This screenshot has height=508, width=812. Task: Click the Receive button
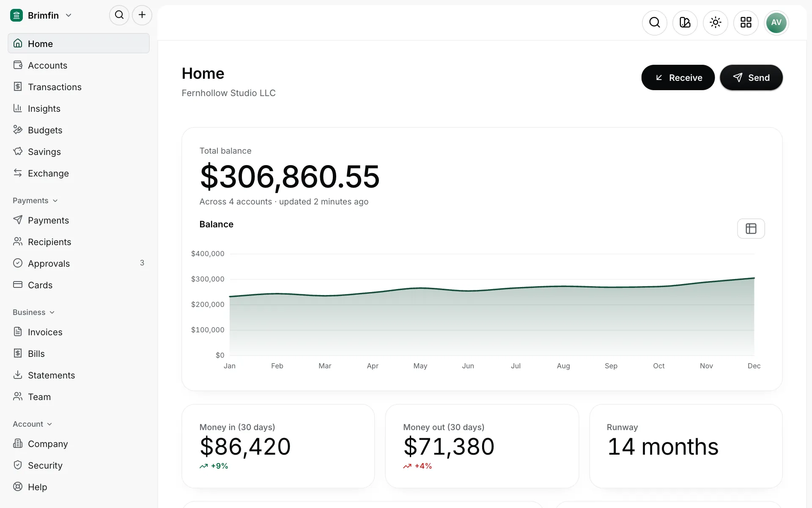(x=678, y=77)
